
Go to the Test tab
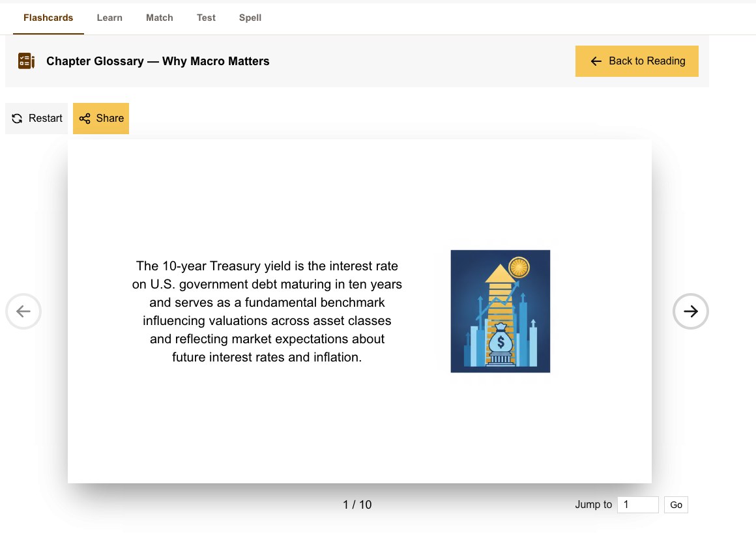click(206, 18)
